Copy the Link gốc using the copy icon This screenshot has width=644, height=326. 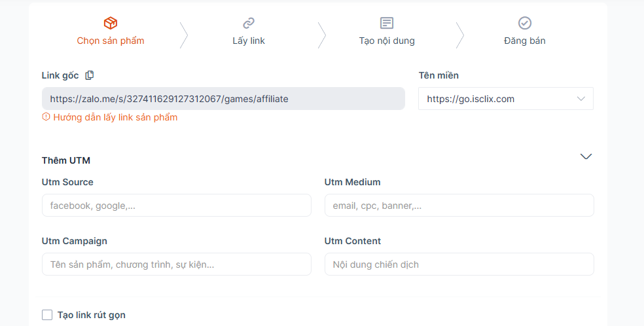[90, 75]
